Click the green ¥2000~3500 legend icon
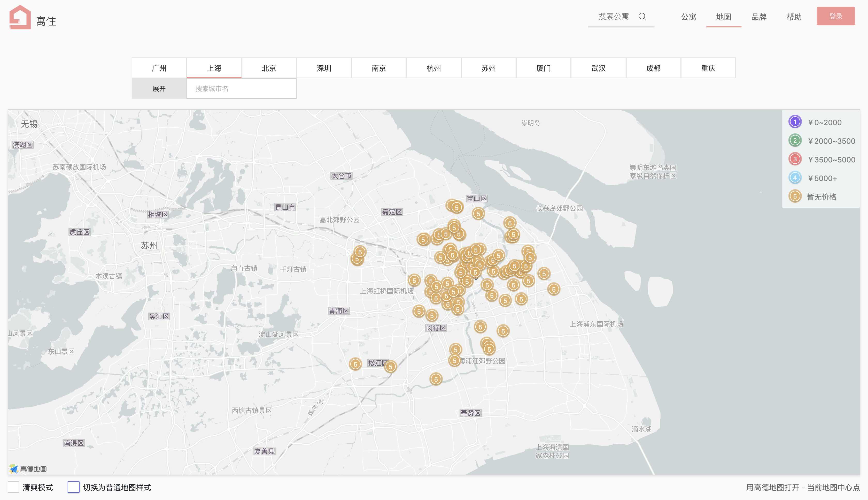 pos(795,140)
